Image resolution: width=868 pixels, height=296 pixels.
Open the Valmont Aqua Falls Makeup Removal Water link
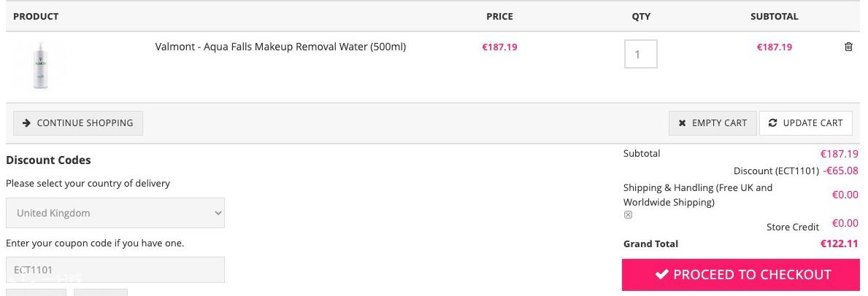coord(280,47)
